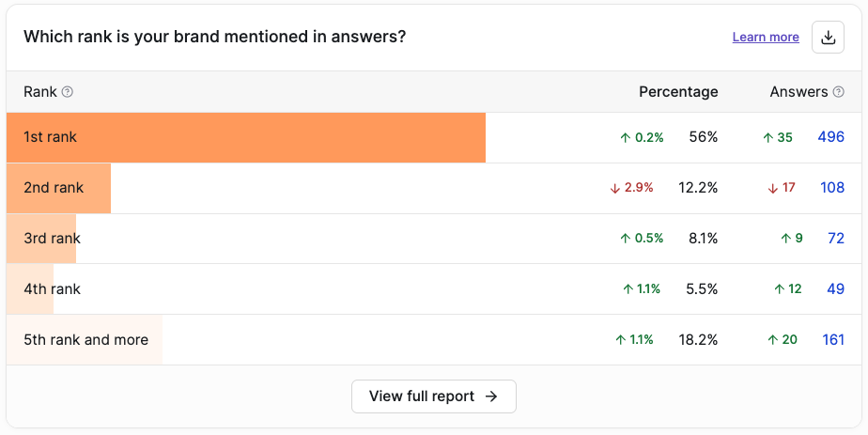This screenshot has height=435, width=868.
Task: Select the 3rd rank bar
Action: (41, 239)
